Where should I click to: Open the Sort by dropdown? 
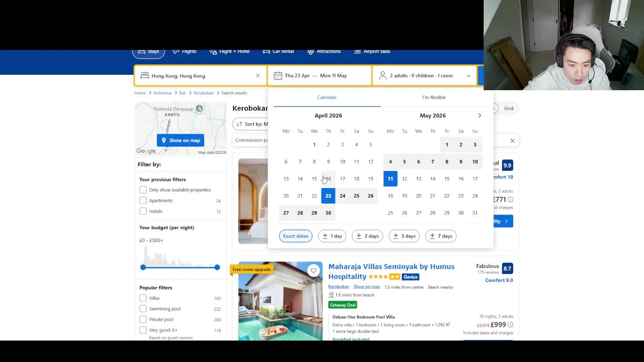click(251, 124)
